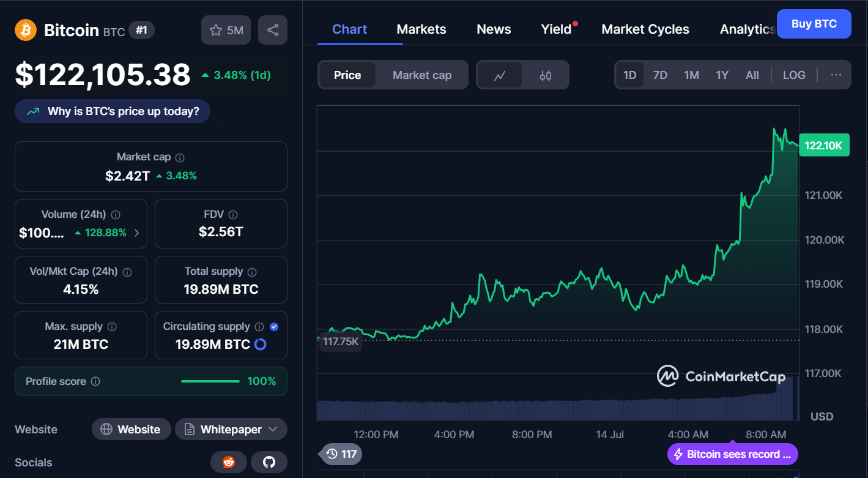This screenshot has height=478, width=868.
Task: Open the News tab
Action: (x=494, y=29)
